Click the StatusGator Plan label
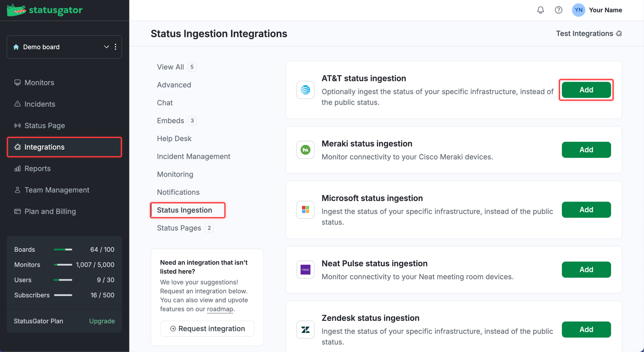 click(38, 321)
